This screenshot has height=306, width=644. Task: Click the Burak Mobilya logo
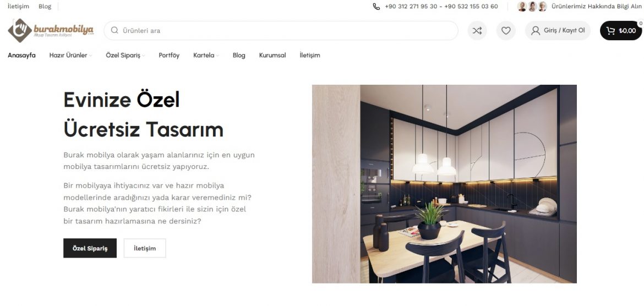(51, 30)
